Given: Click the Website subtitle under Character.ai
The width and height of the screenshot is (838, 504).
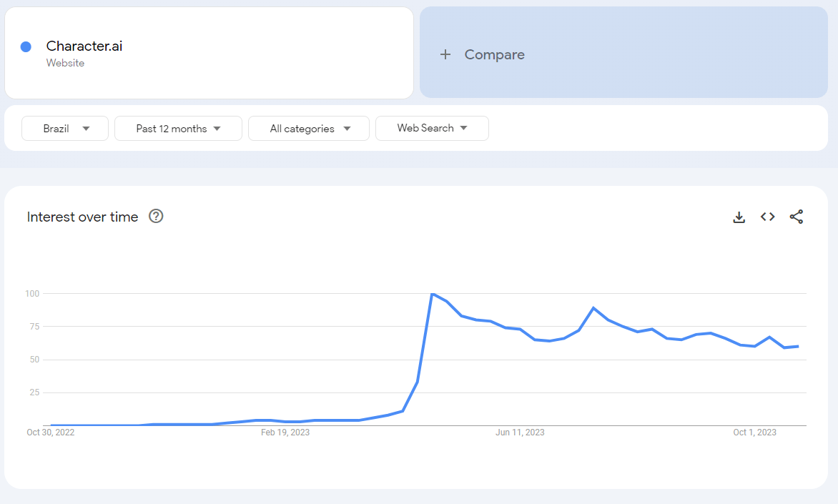Looking at the screenshot, I should 65,63.
